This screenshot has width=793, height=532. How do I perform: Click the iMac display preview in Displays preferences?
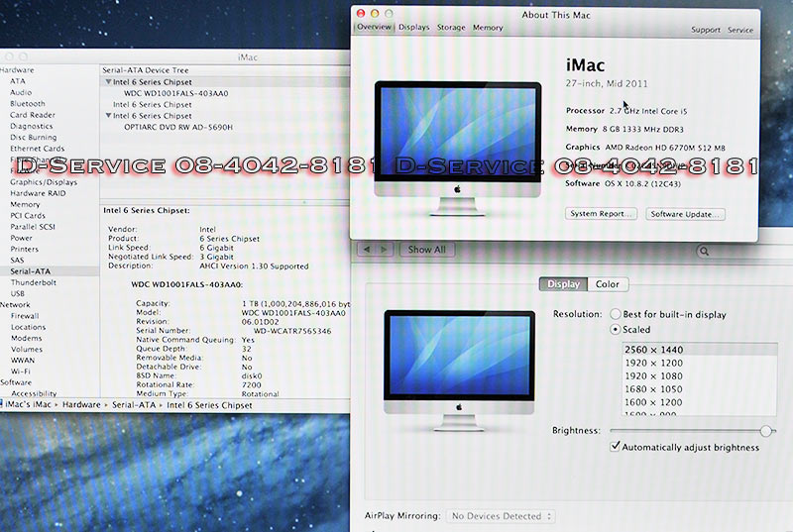tap(459, 371)
